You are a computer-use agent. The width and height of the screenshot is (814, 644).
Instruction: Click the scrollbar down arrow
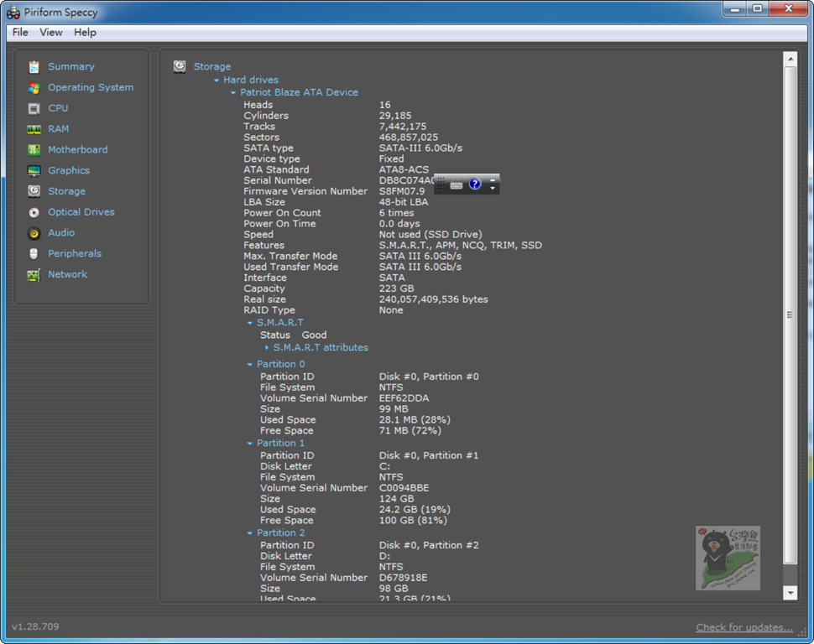791,593
